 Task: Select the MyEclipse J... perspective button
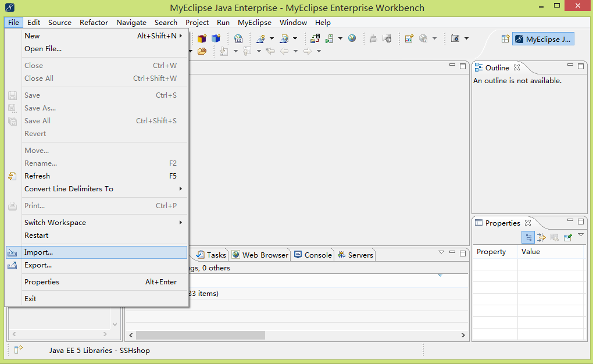[543, 39]
